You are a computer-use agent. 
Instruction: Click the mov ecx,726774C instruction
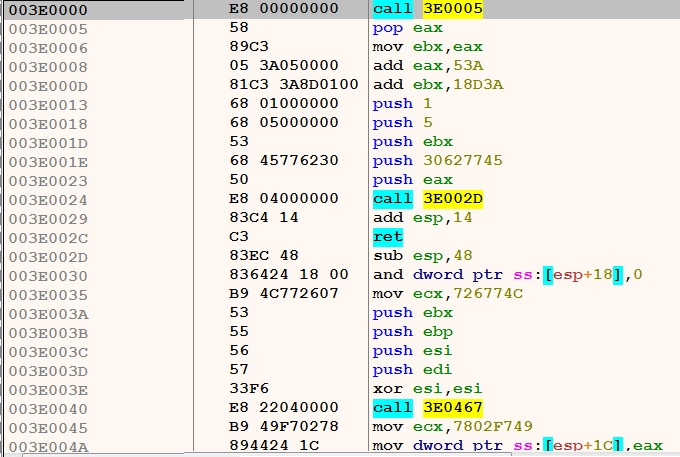(448, 294)
